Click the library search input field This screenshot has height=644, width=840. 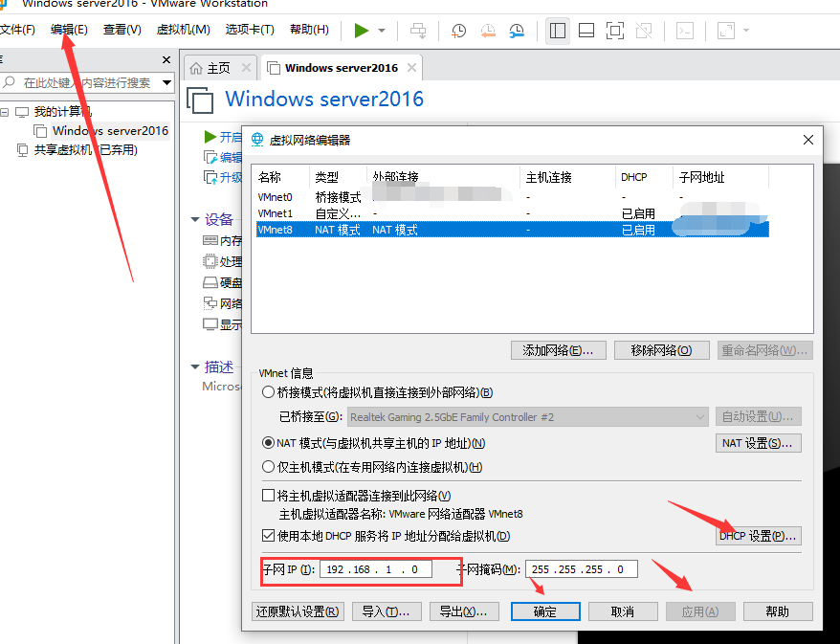pos(86,83)
